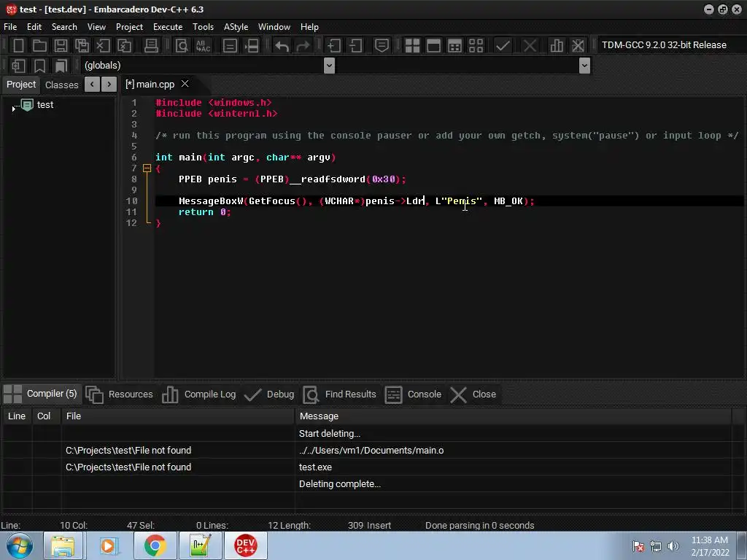Switch to the Compile Log tab

pos(199,394)
